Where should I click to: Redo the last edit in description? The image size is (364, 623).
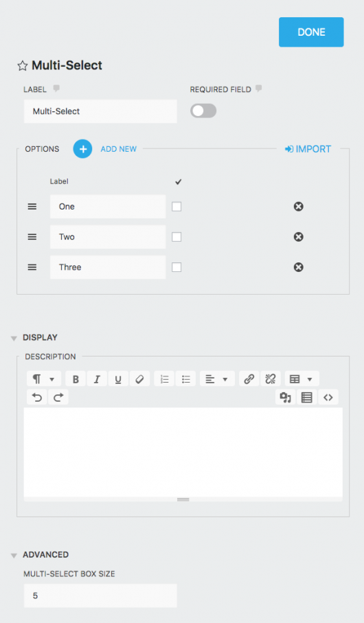coord(58,397)
